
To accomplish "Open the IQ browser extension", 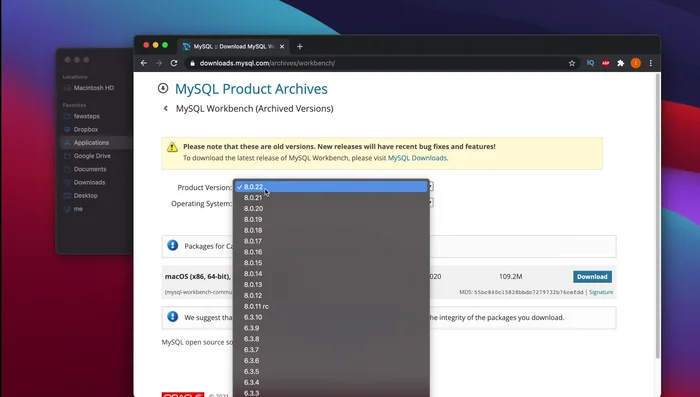I will 590,63.
